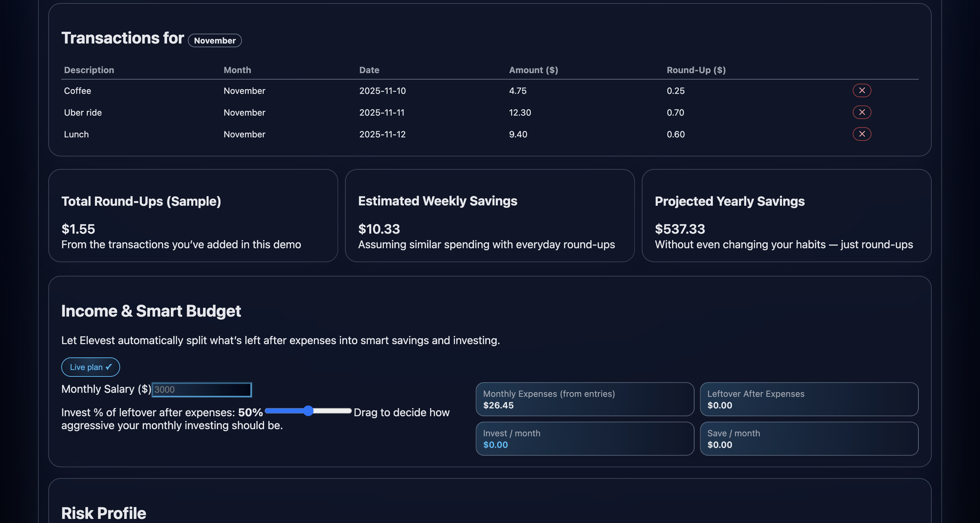Viewport: 980px width, 523px height.
Task: Click the November month pill
Action: tap(215, 41)
